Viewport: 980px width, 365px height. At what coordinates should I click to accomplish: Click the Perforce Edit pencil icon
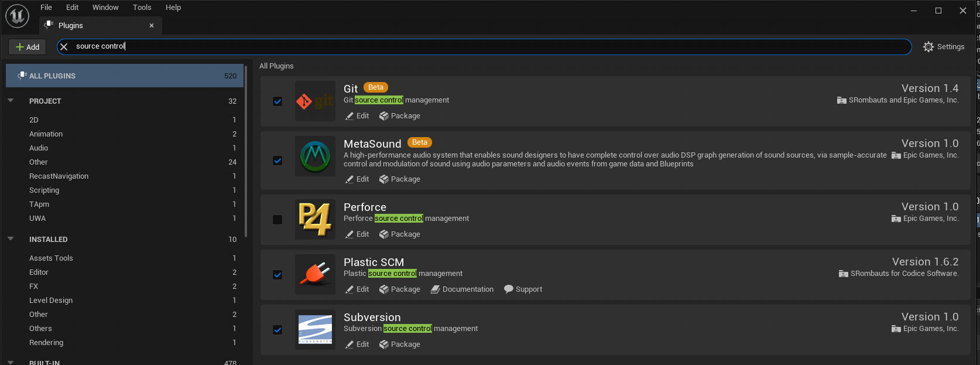pos(349,234)
